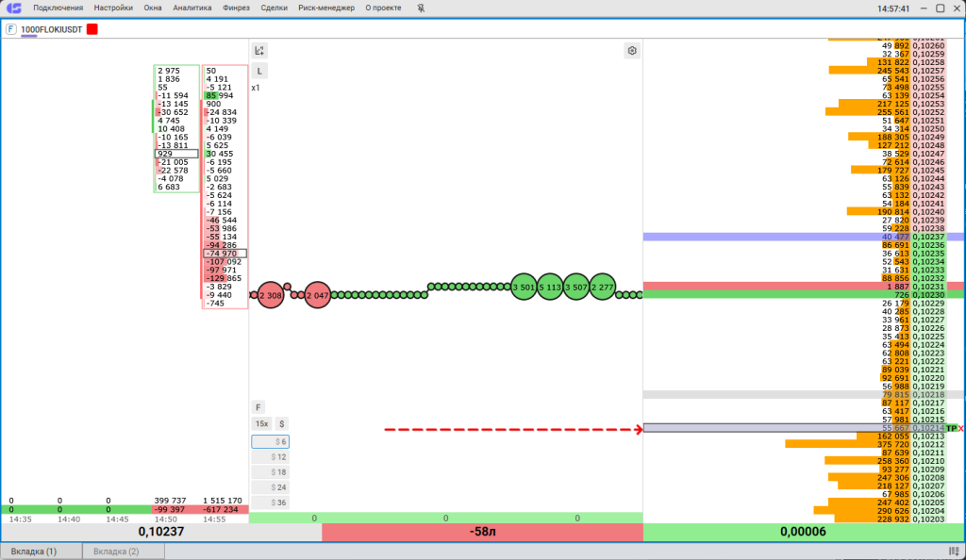Open the Подключения menu

(x=58, y=8)
